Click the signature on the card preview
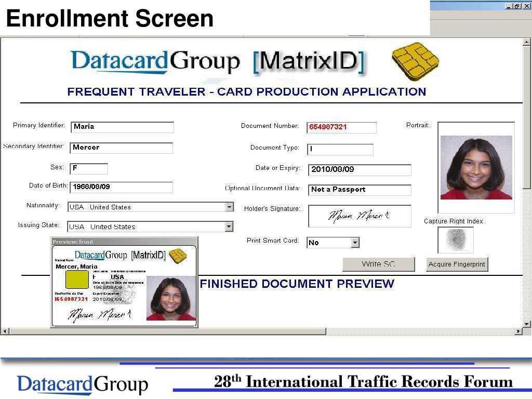 (x=100, y=315)
